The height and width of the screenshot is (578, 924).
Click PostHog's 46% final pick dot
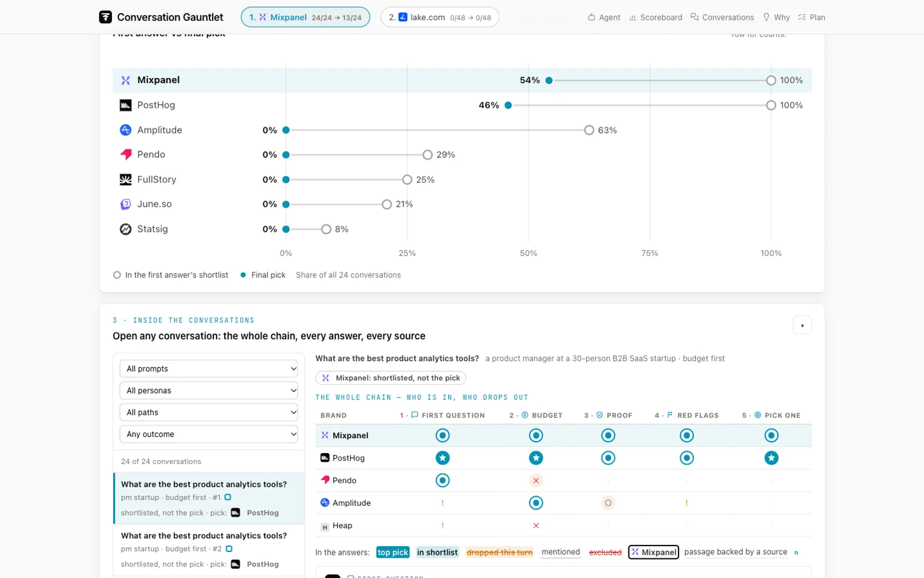point(508,105)
